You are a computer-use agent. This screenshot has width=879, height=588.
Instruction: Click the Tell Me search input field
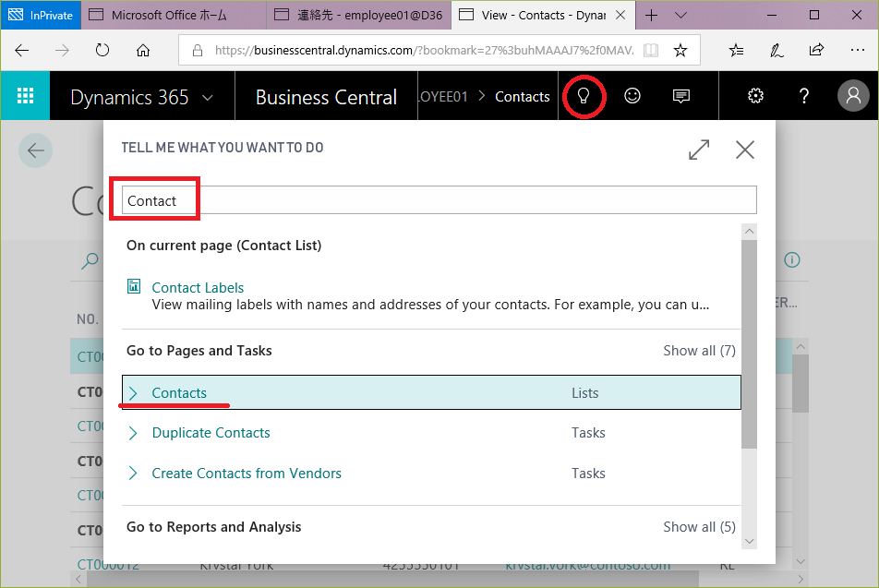[x=439, y=200]
